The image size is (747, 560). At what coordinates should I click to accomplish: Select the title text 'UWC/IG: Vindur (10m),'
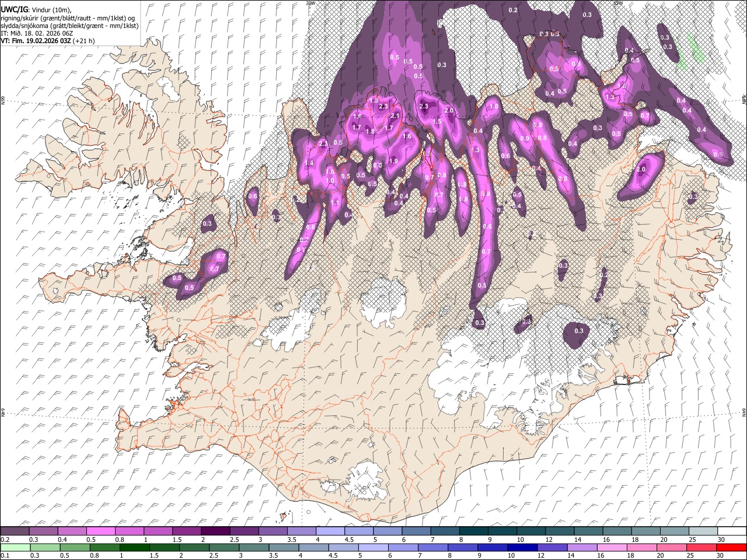pyautogui.click(x=36, y=9)
